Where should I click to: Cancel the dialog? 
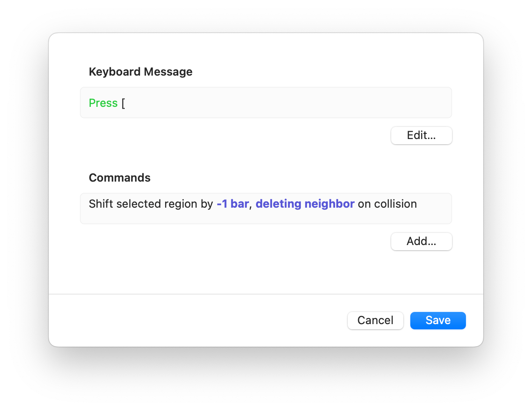click(x=375, y=321)
